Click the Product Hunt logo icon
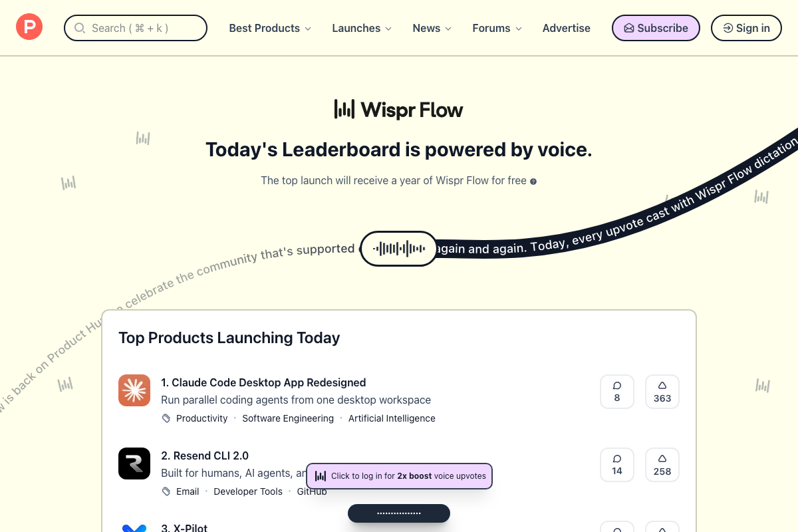Screen dimensions: 798x532 coord(29,27)
